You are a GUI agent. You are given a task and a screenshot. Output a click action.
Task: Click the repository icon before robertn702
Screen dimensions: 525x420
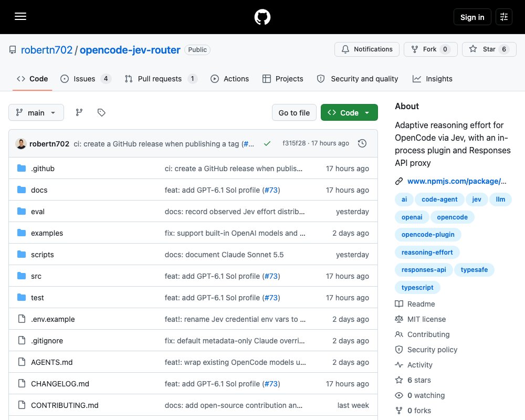point(13,50)
